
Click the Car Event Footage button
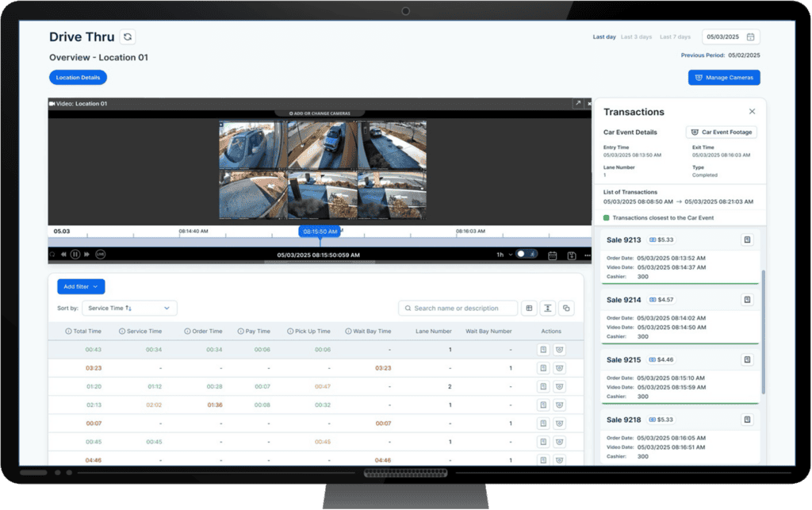pos(721,132)
